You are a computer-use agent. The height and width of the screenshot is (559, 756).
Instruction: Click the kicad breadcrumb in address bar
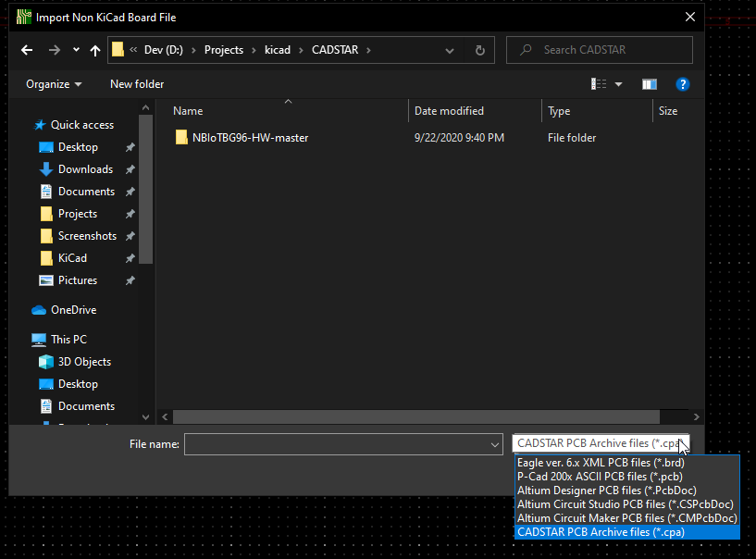pos(278,50)
